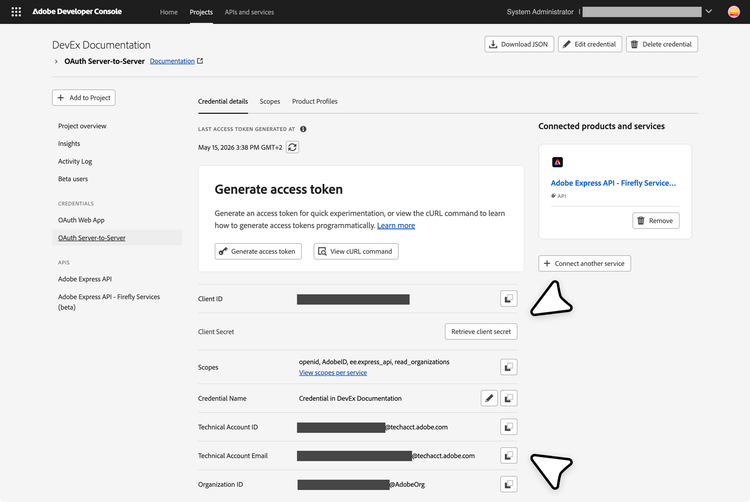Select Activity Log in sidebar

coord(75,162)
